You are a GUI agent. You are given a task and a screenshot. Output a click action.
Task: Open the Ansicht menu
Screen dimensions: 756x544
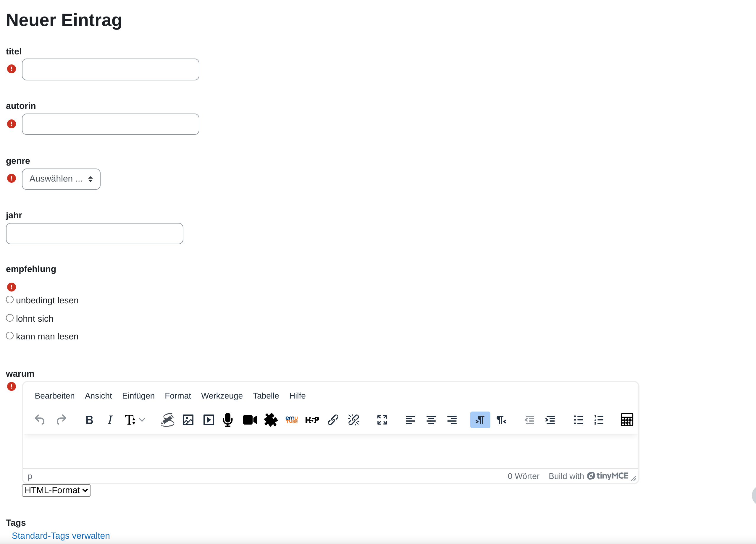(x=98, y=395)
